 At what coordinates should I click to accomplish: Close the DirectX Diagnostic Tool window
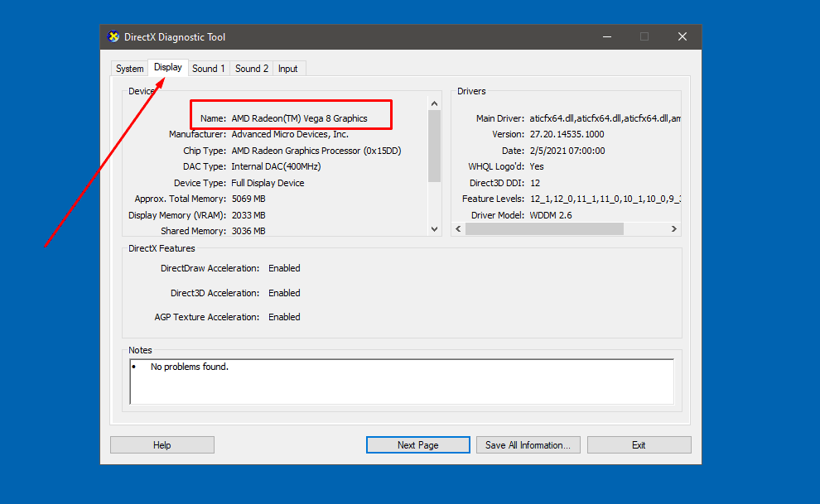point(683,36)
